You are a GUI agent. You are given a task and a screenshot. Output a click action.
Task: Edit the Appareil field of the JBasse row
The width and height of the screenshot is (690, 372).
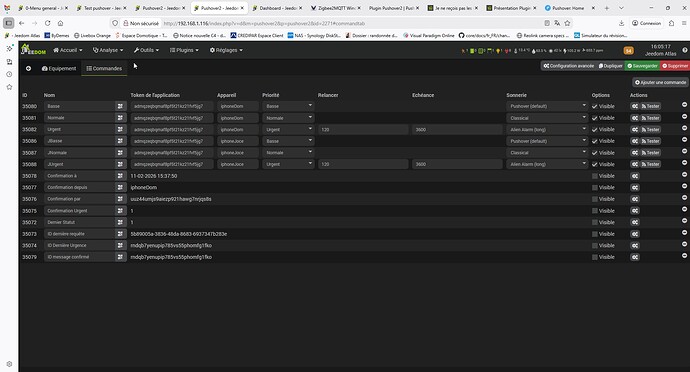click(238, 141)
